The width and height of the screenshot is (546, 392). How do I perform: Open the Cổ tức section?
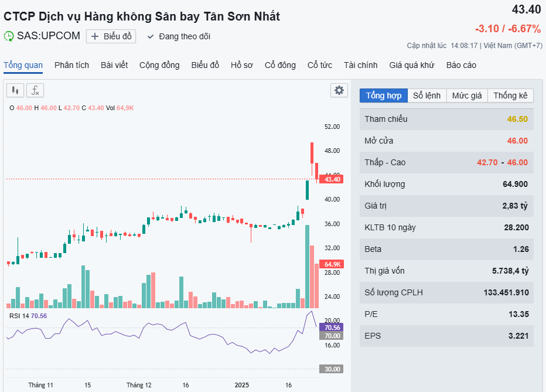pyautogui.click(x=319, y=65)
